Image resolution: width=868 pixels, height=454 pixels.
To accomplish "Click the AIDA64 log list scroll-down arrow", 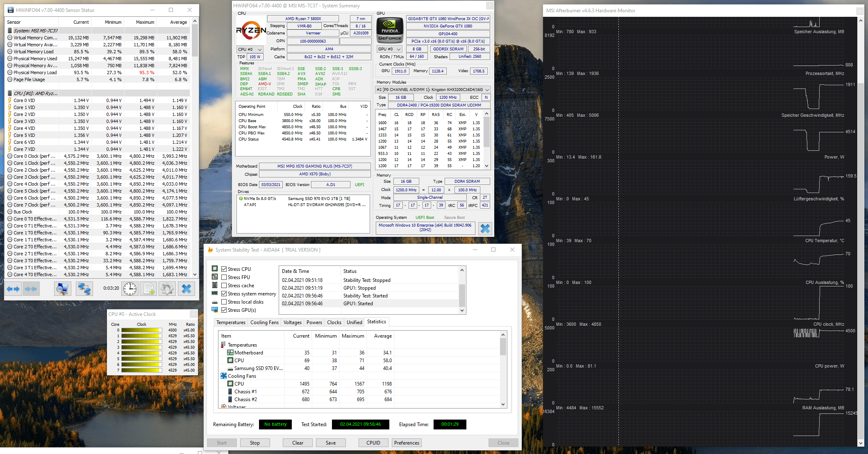I will (462, 310).
